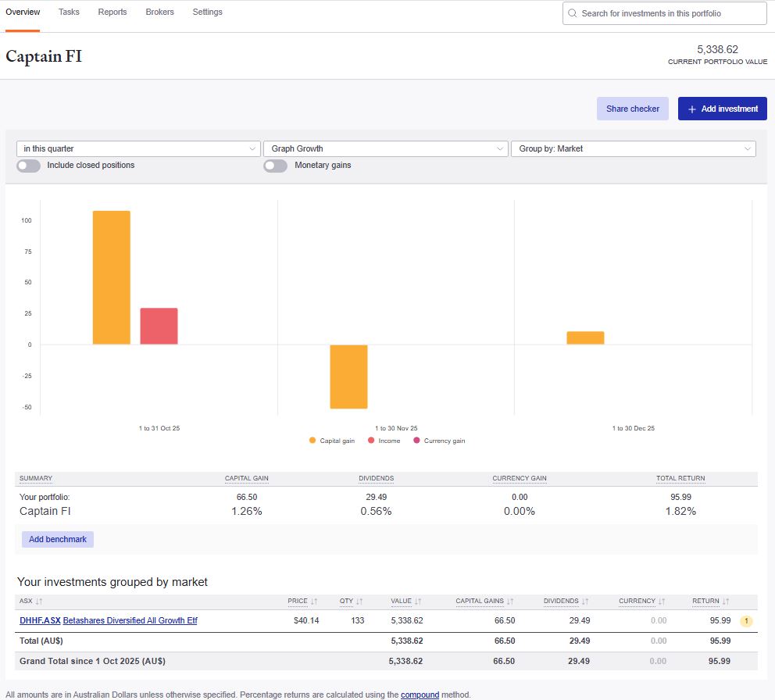775x700 pixels.
Task: Toggle Capital gain legend series
Action: (x=332, y=441)
